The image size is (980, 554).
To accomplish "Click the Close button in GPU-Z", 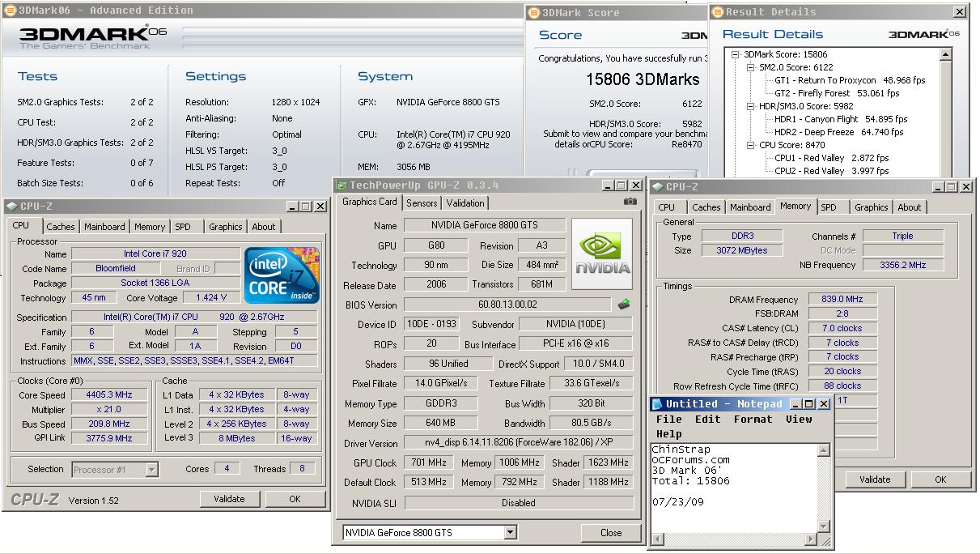I will click(x=611, y=532).
